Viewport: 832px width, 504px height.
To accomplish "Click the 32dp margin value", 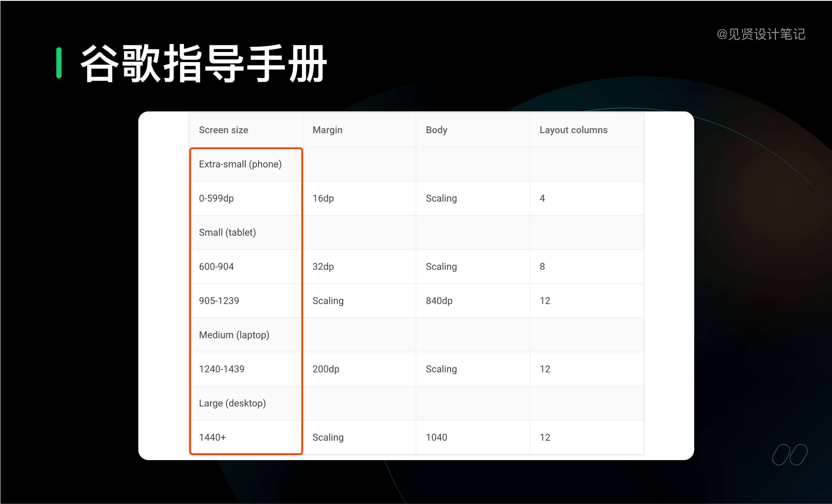I will click(323, 266).
